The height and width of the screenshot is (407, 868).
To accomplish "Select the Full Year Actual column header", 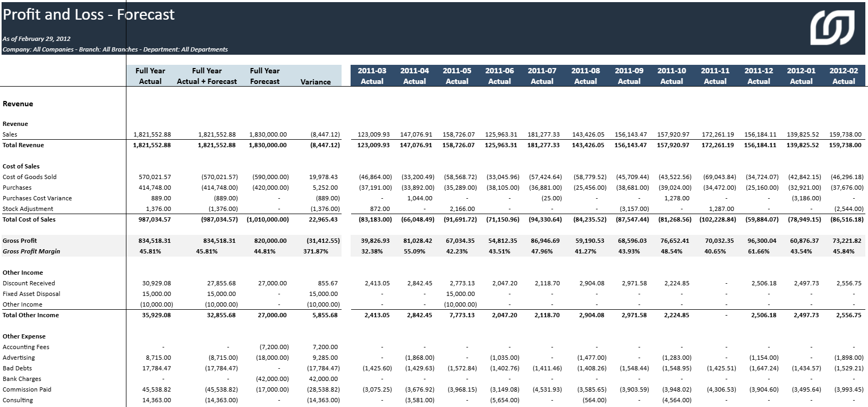I will 150,76.
